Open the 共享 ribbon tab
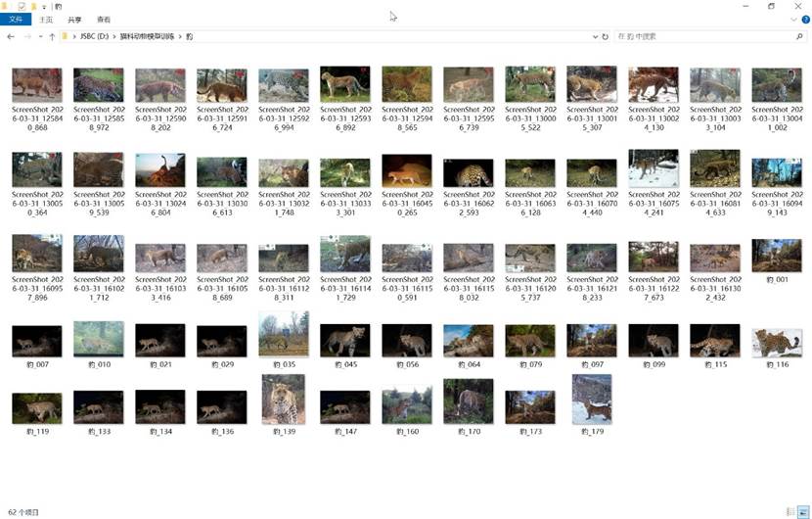This screenshot has width=812, height=519. click(75, 20)
